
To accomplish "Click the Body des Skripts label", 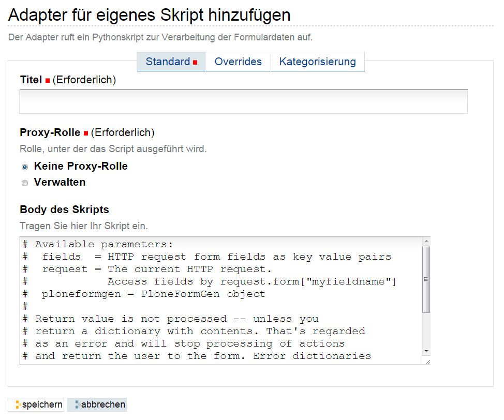I will tap(64, 209).
